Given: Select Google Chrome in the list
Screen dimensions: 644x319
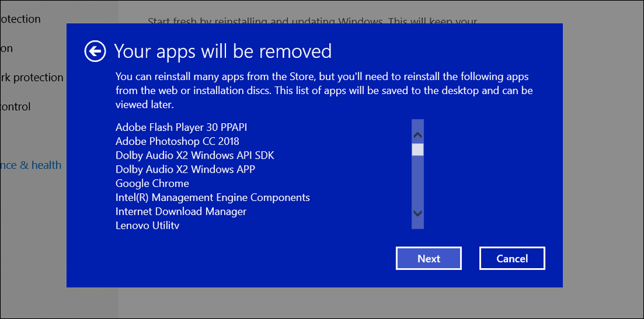Looking at the screenshot, I should tap(152, 183).
